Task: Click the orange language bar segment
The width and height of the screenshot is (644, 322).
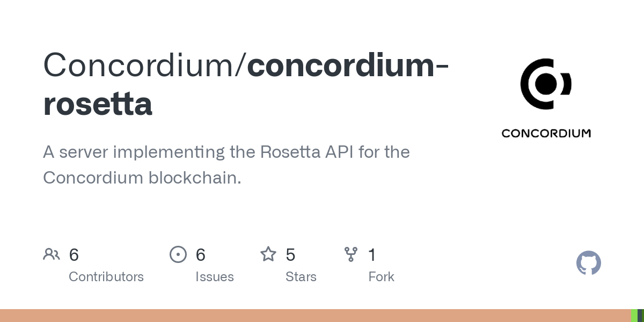Action: coord(316,316)
